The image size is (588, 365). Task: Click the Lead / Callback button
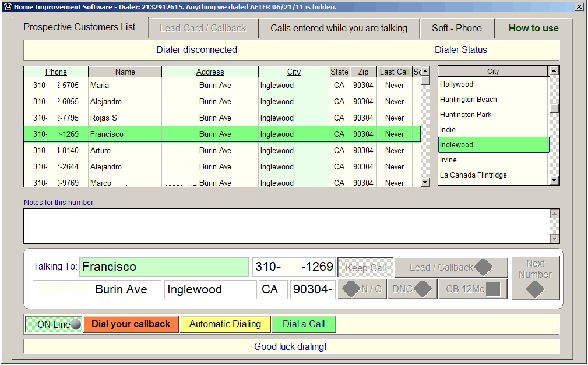tap(451, 268)
